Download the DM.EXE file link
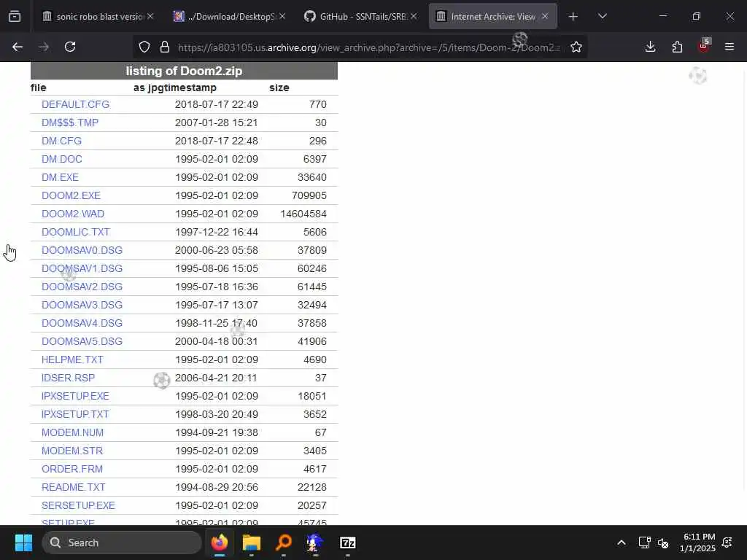The width and height of the screenshot is (747, 560). pos(60,177)
